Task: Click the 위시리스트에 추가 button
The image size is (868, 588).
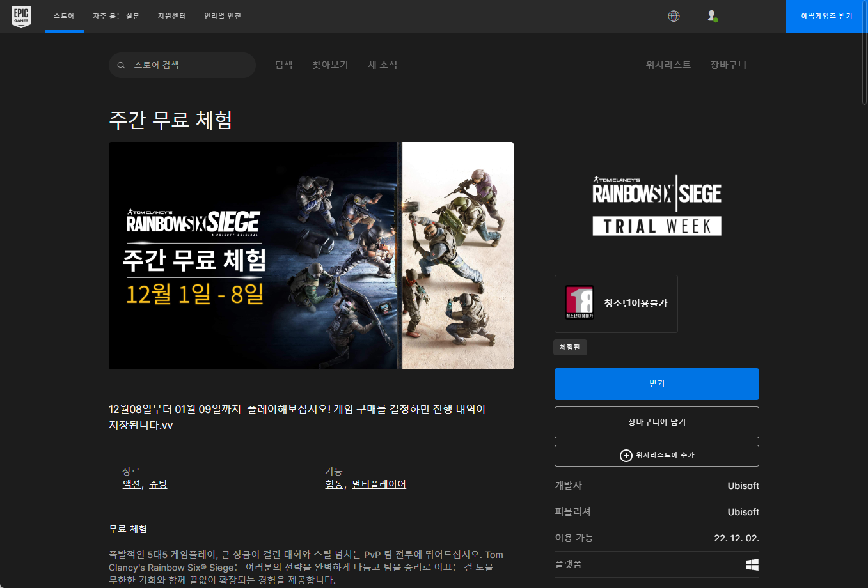Action: (x=657, y=456)
